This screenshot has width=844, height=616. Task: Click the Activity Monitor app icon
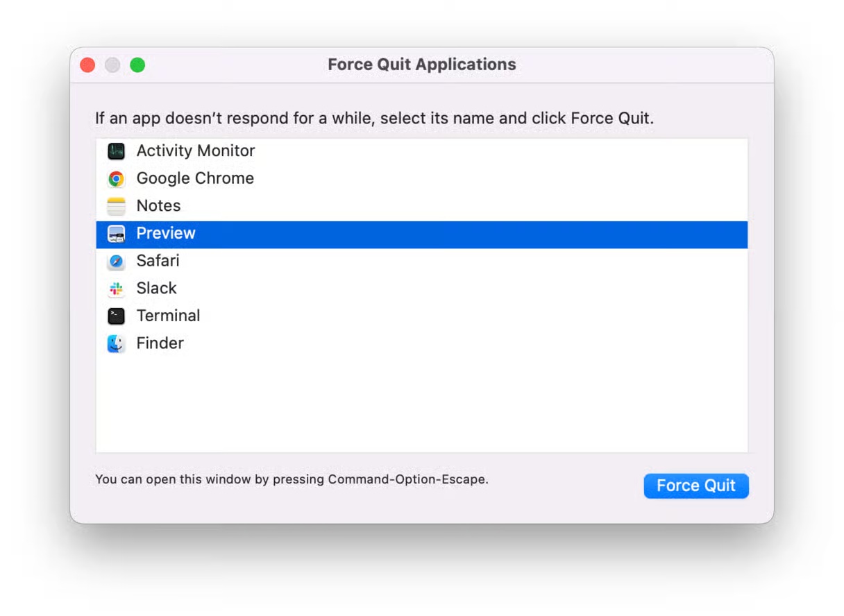[x=116, y=151]
